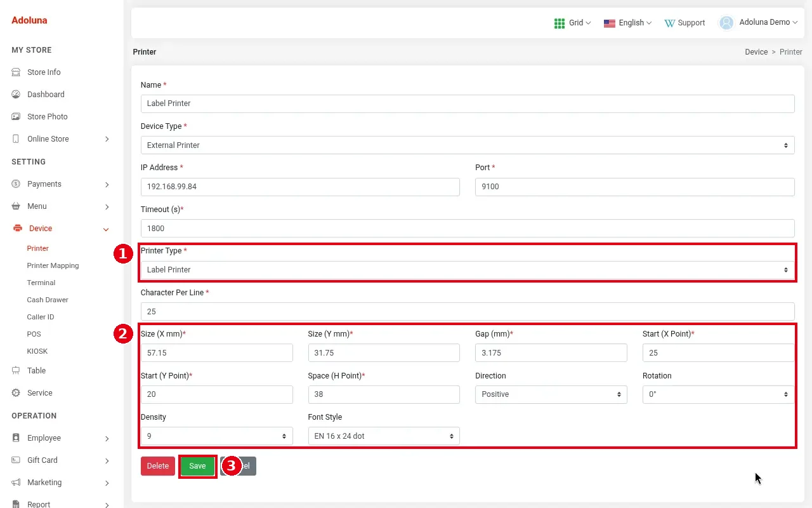Viewport: 812px width, 508px height.
Task: Click the Gift Card icon
Action: (x=16, y=460)
